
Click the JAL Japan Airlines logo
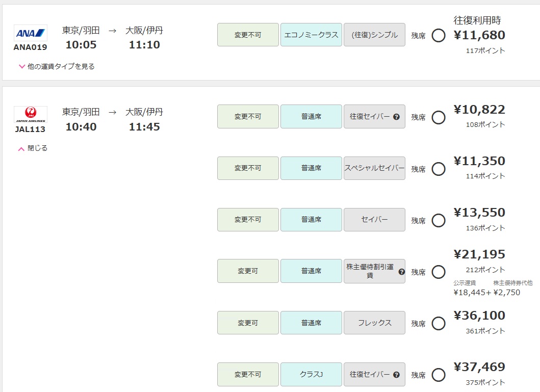(30, 114)
